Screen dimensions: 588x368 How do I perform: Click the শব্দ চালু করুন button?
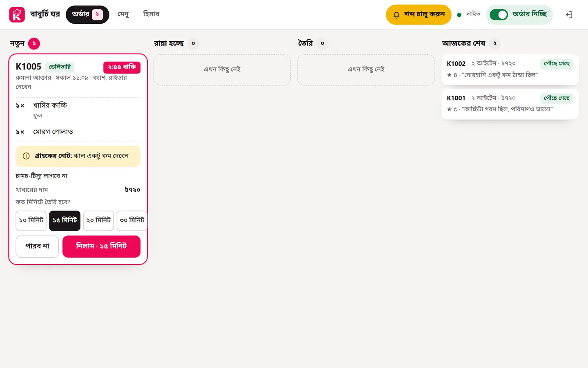(x=419, y=15)
